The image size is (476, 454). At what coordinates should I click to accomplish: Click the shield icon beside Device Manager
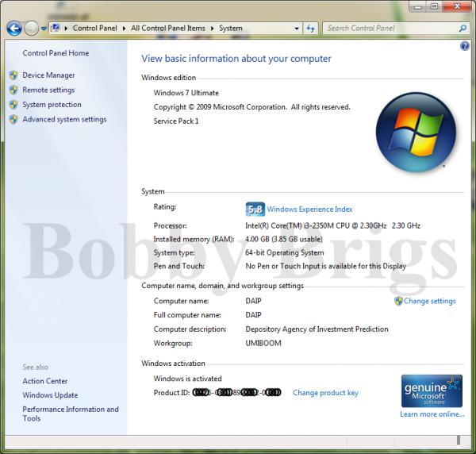click(x=13, y=75)
